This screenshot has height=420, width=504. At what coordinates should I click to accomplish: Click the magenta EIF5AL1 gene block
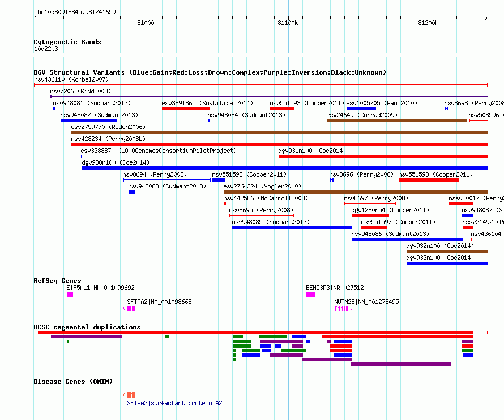click(70, 294)
